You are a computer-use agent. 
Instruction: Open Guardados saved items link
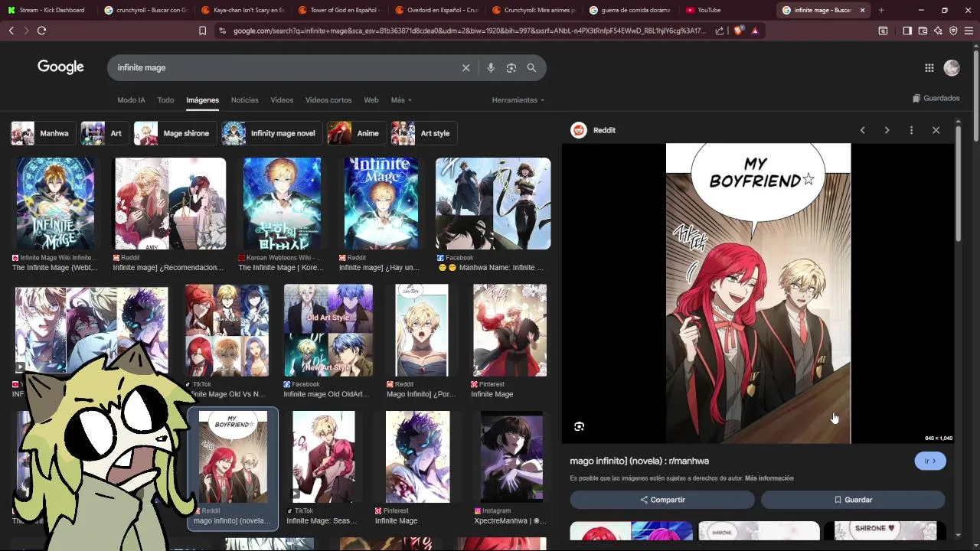pyautogui.click(x=936, y=98)
